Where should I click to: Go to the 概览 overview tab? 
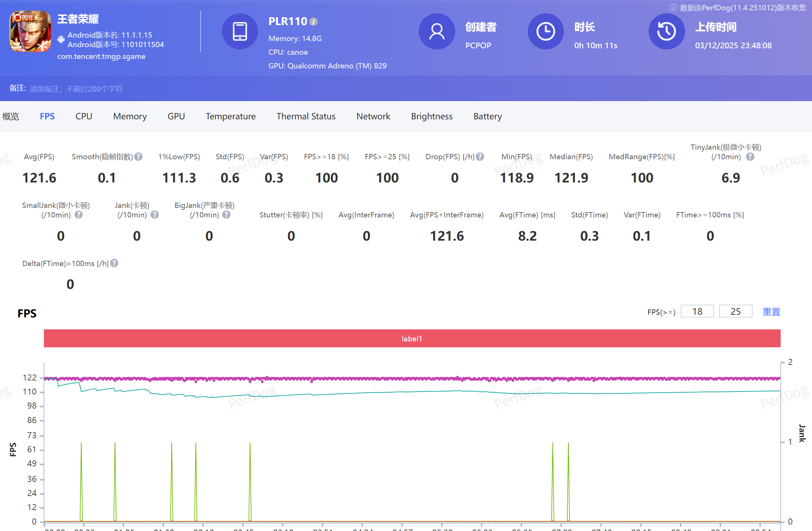pyautogui.click(x=11, y=116)
